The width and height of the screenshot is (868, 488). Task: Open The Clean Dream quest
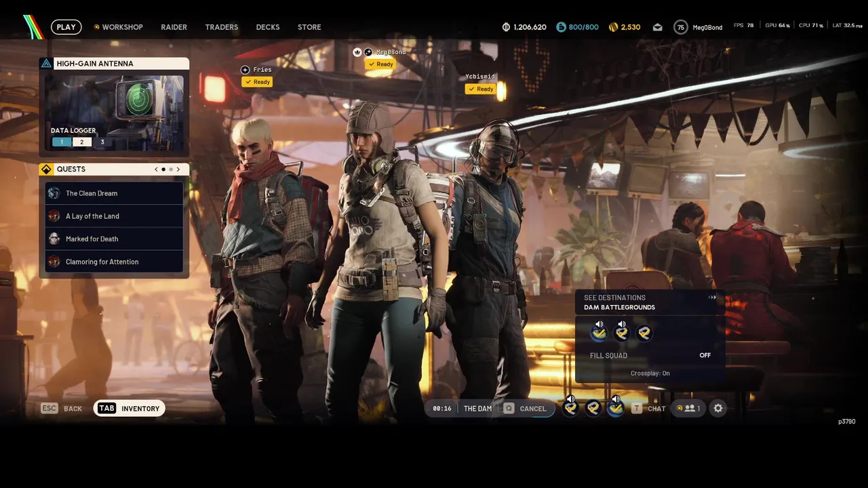click(x=114, y=193)
